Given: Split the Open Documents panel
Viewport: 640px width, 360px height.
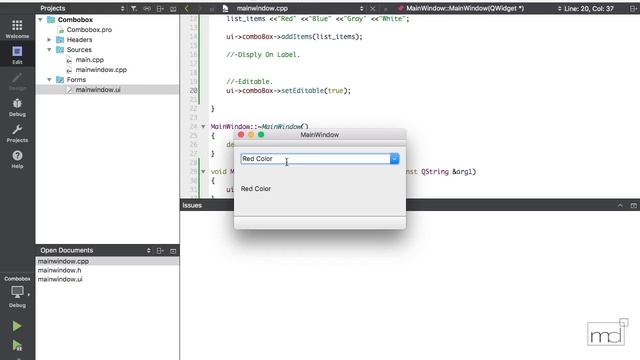Looking at the screenshot, I should [160, 251].
